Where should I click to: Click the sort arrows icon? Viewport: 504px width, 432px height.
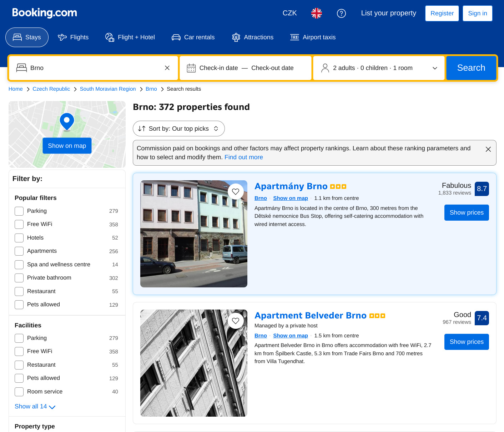(142, 129)
